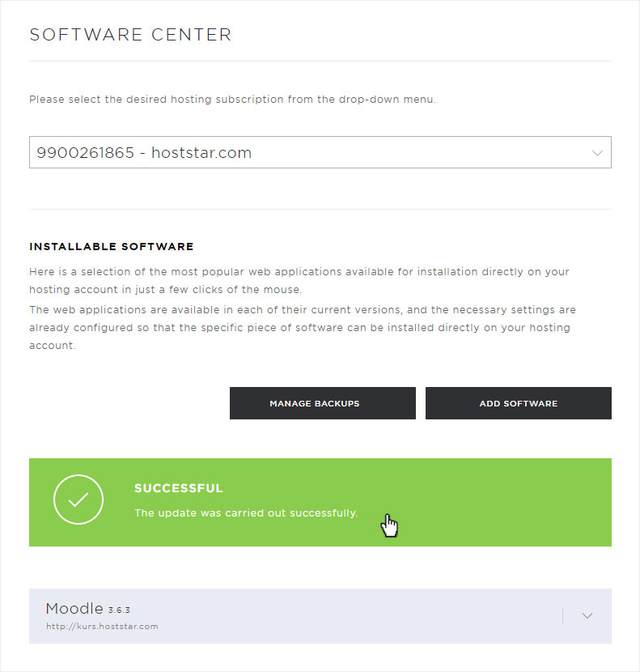Expand the Moodle entry with chevron
640x672 pixels.
point(587,616)
